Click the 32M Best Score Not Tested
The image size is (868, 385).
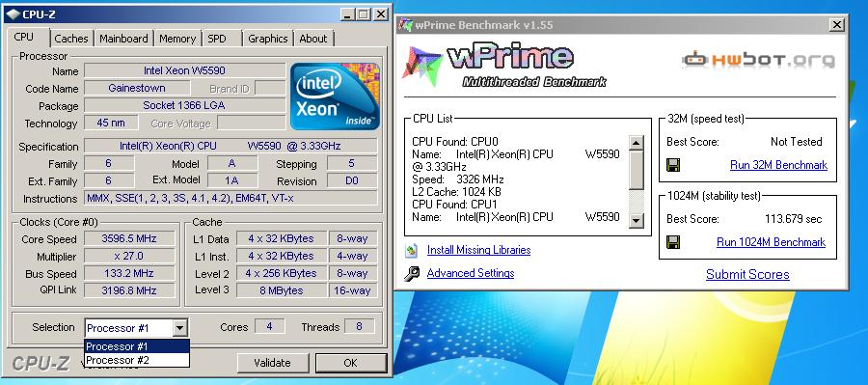click(x=796, y=142)
